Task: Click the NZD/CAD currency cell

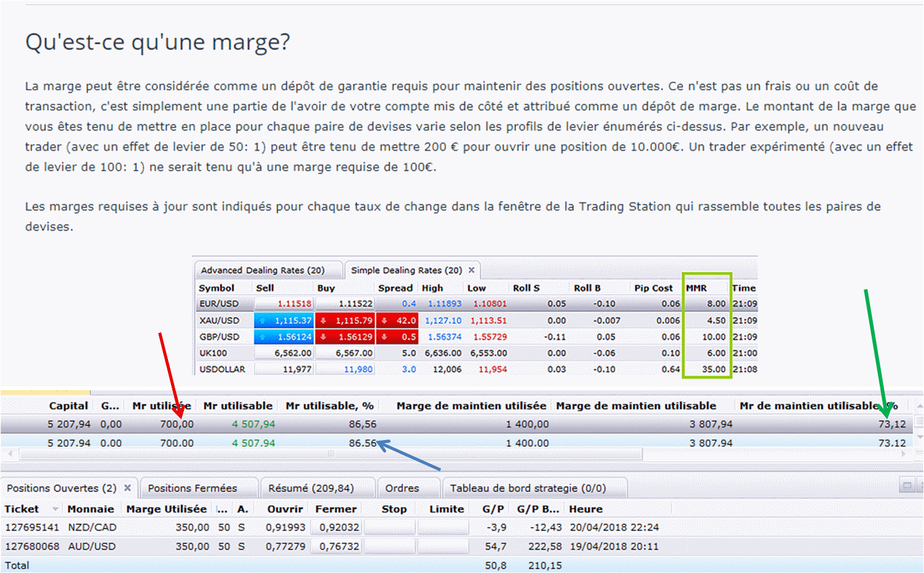Action: pos(92,527)
